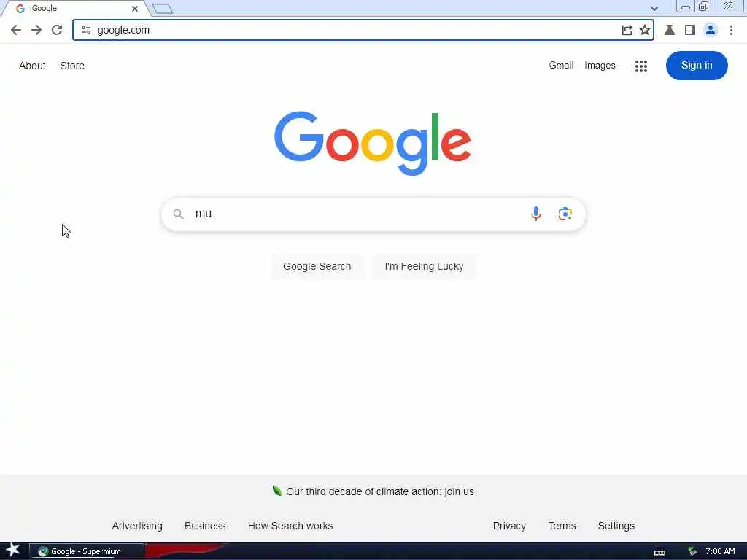Open the Google apps grid
The width and height of the screenshot is (747, 560).
pyautogui.click(x=640, y=66)
